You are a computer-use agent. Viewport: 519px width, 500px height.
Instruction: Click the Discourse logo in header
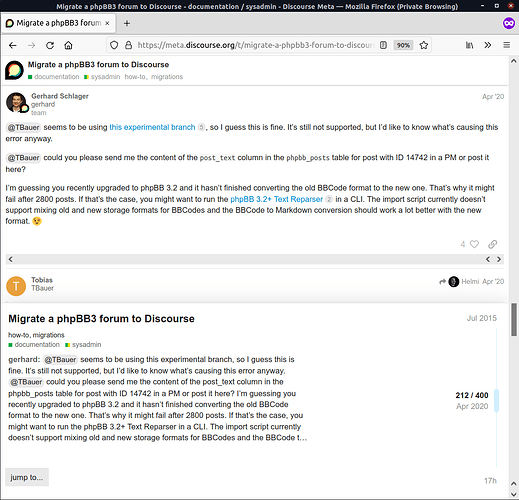14,70
